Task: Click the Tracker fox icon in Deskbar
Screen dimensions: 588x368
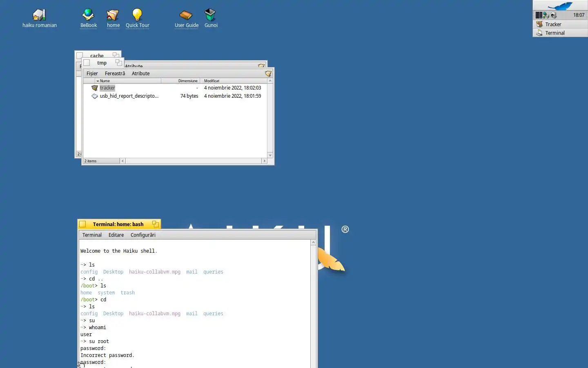Action: (x=539, y=24)
